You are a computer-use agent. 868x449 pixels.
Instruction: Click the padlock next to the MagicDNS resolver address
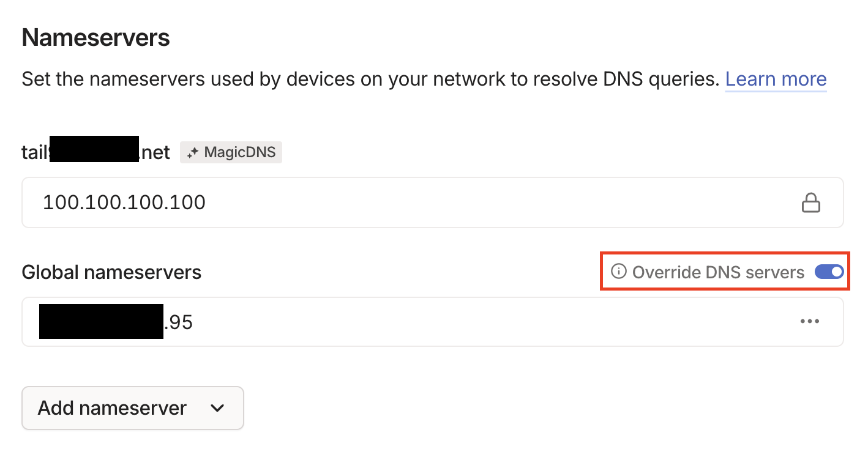[x=811, y=202]
